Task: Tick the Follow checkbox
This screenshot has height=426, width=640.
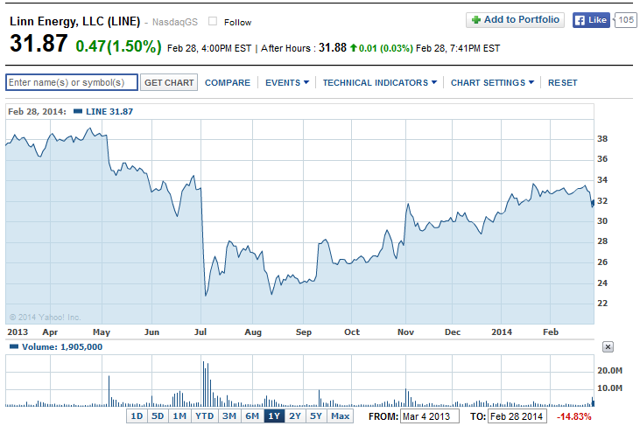Action: [x=213, y=21]
